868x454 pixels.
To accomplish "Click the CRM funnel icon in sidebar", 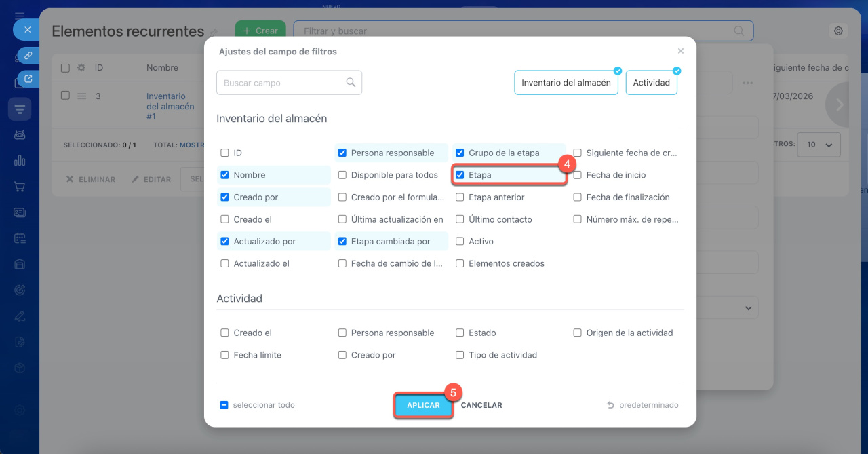I will pyautogui.click(x=20, y=109).
